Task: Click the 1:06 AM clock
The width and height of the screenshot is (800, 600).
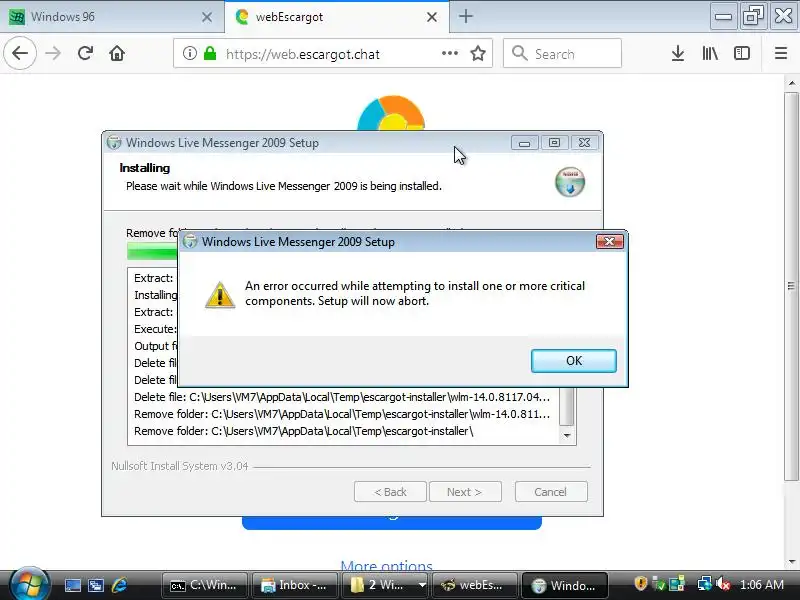Action: tap(762, 585)
